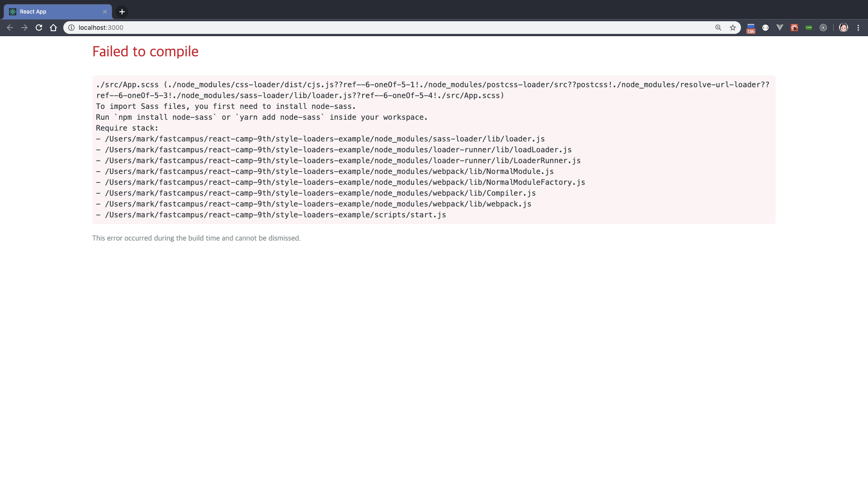Open a new browser tab
This screenshot has width=868, height=488.
click(x=122, y=12)
